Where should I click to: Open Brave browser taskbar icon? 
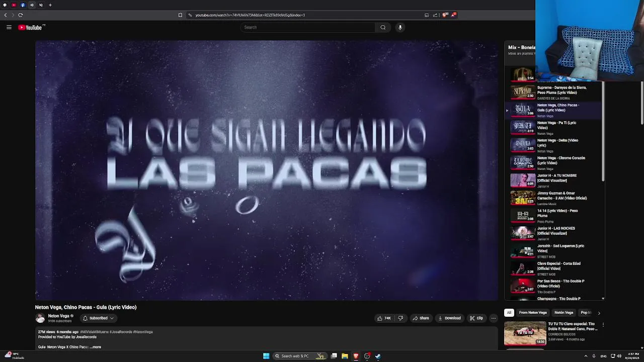[x=356, y=356]
